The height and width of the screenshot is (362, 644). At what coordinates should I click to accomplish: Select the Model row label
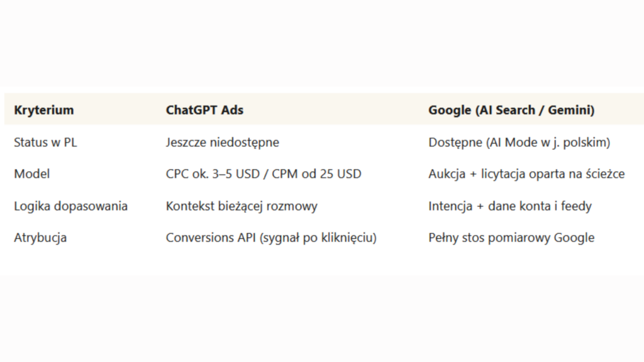(31, 173)
